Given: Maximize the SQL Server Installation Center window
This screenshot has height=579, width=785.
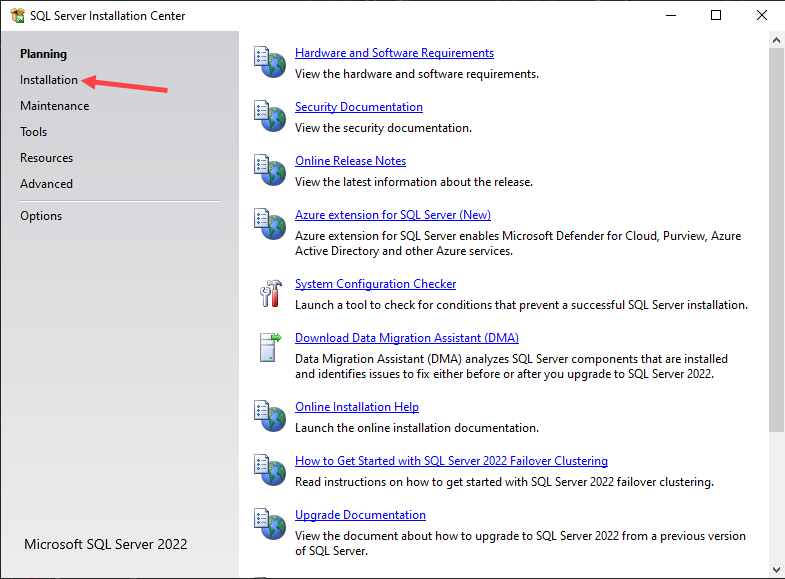Looking at the screenshot, I should click(716, 16).
